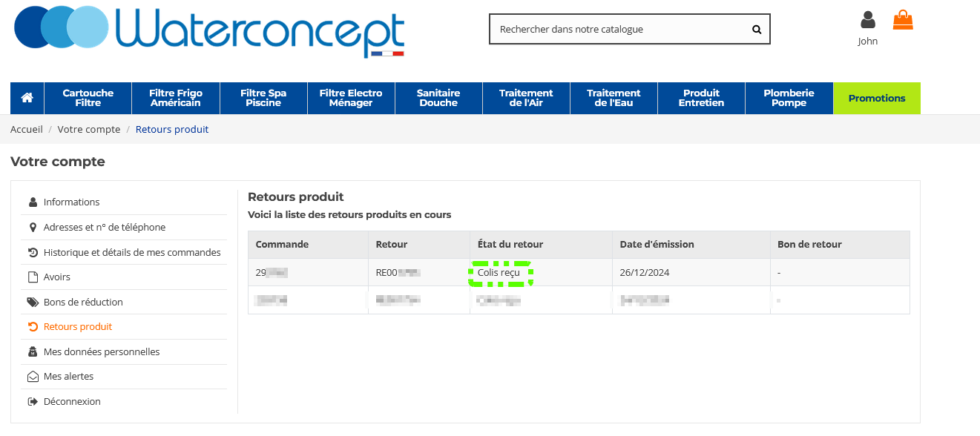Click the home icon in navigation bar

click(27, 98)
